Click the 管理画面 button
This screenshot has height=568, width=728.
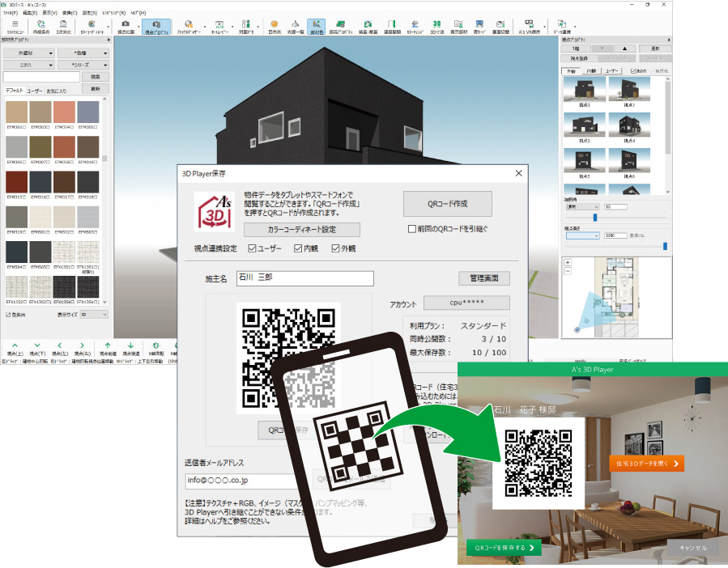[x=484, y=278]
